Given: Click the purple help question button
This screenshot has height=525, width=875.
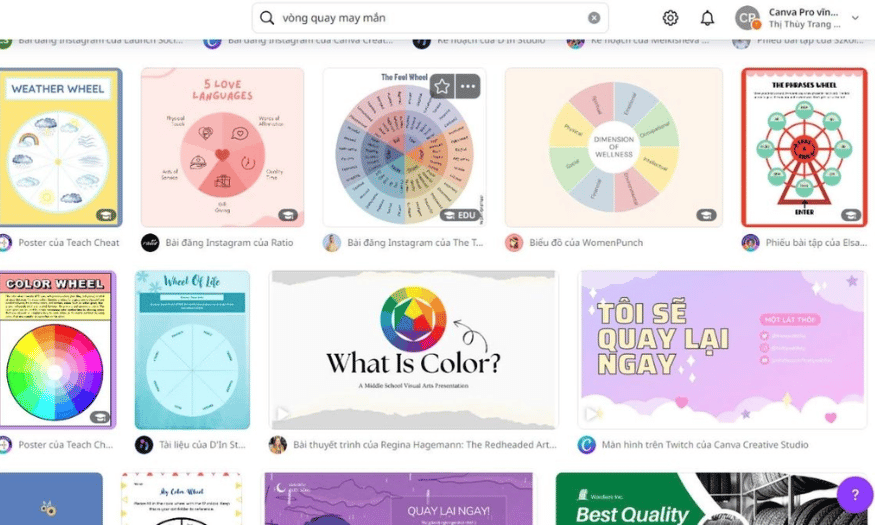Looking at the screenshot, I should [x=855, y=494].
